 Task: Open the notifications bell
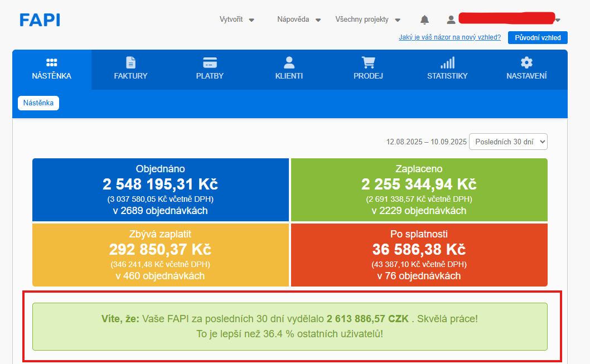click(x=424, y=20)
